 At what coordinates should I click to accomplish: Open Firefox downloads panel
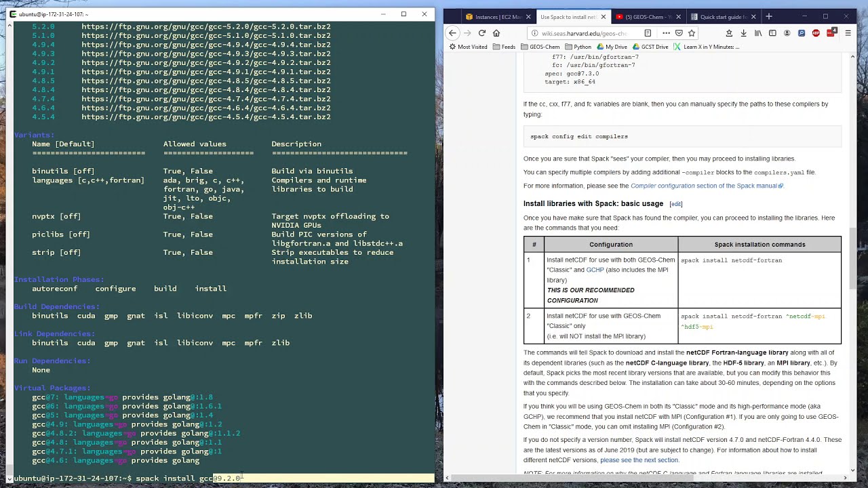743,33
